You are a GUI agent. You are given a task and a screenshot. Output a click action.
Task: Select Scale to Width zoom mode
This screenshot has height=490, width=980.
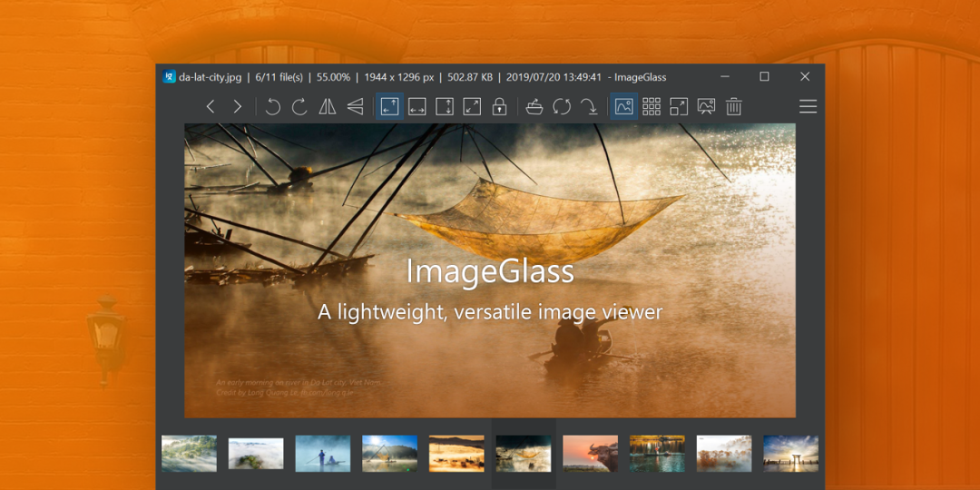(416, 107)
